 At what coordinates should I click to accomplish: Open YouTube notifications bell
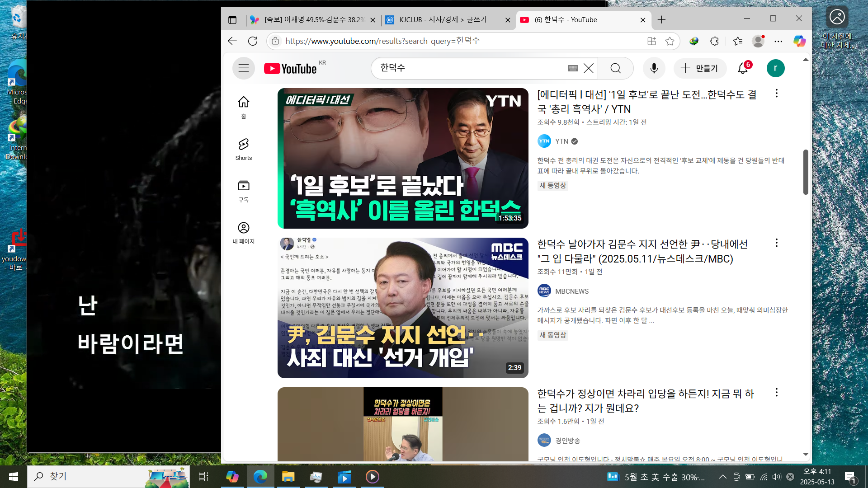(743, 68)
